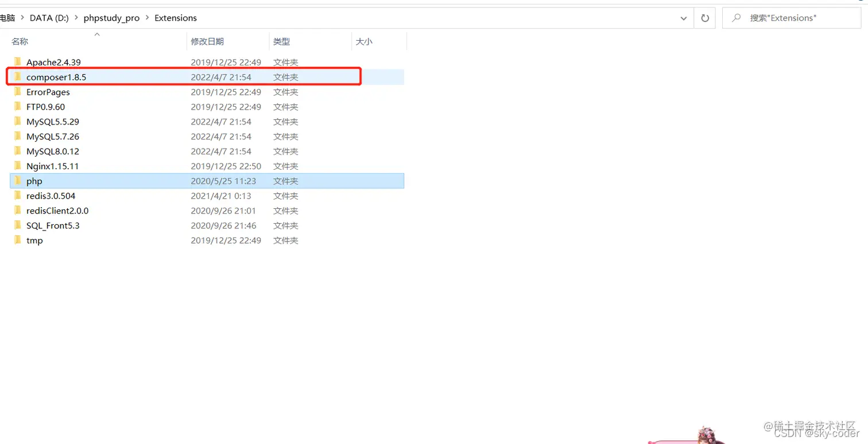Viewport: 868px width, 444px height.
Task: Select the MySQL8.0.12 folder name
Action: [x=53, y=151]
